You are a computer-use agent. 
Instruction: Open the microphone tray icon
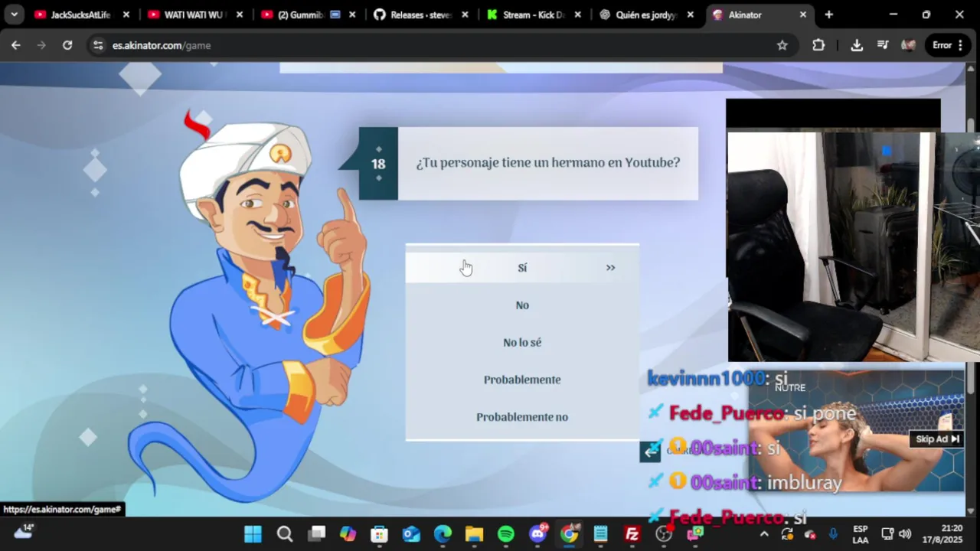[x=833, y=534]
